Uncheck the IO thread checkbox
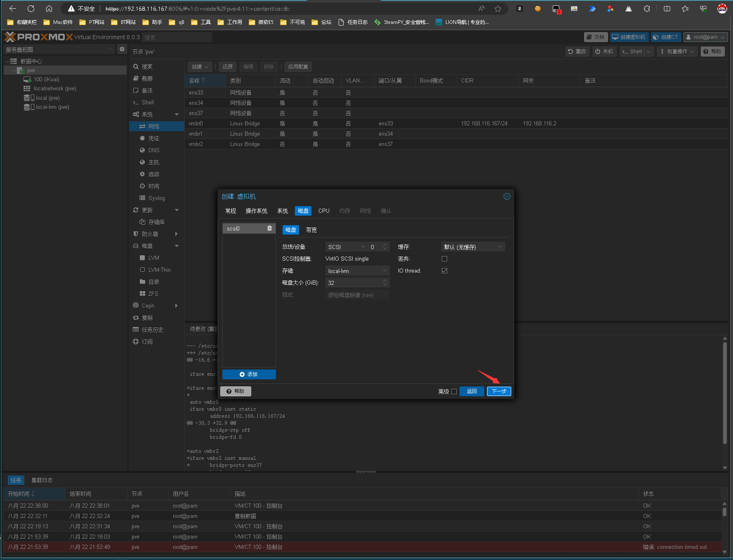 coord(444,271)
